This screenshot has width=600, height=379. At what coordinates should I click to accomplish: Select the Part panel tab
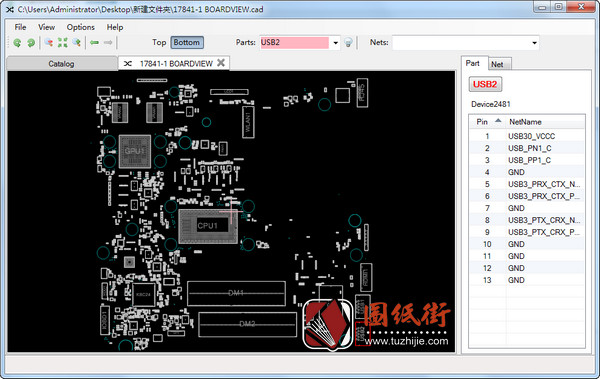tap(473, 63)
